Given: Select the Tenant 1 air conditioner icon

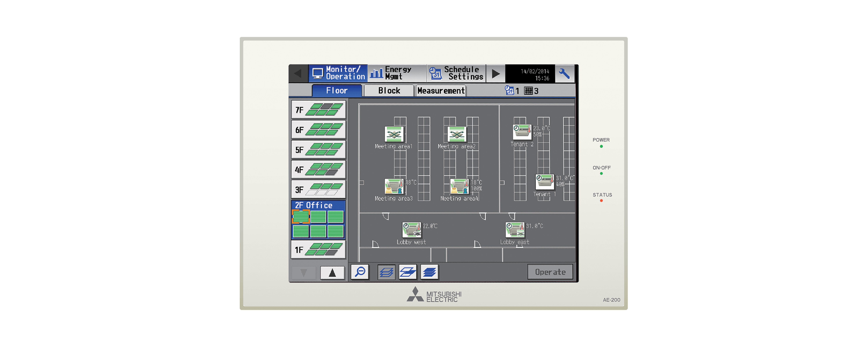Looking at the screenshot, I should (x=544, y=182).
